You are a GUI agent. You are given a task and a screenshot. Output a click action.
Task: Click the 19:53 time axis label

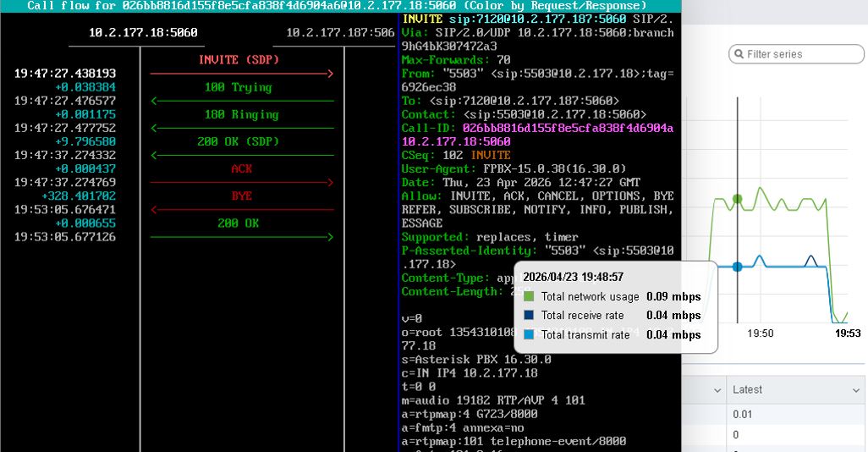coord(848,333)
